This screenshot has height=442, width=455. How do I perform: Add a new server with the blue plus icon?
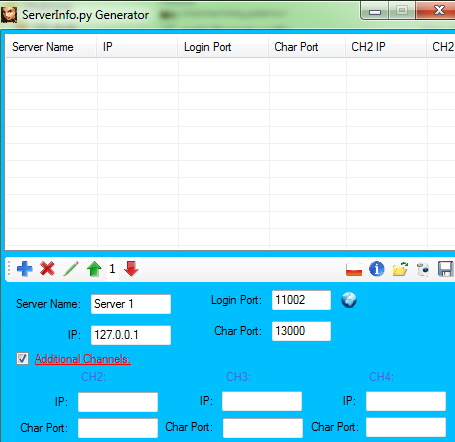pos(25,269)
